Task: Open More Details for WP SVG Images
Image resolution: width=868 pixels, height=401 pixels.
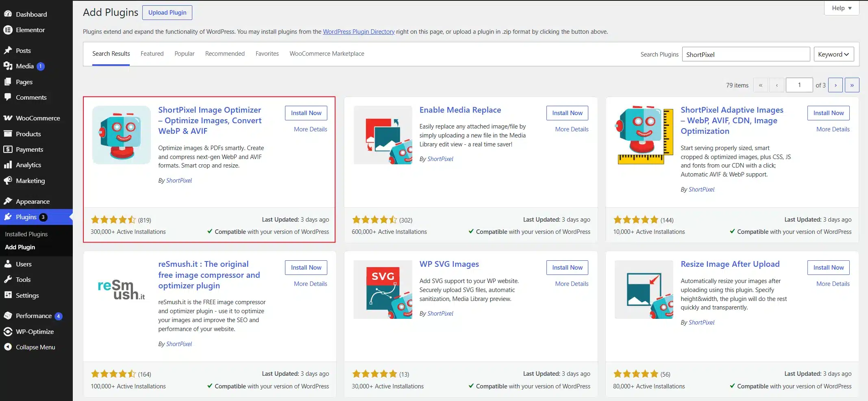Action: click(x=572, y=284)
